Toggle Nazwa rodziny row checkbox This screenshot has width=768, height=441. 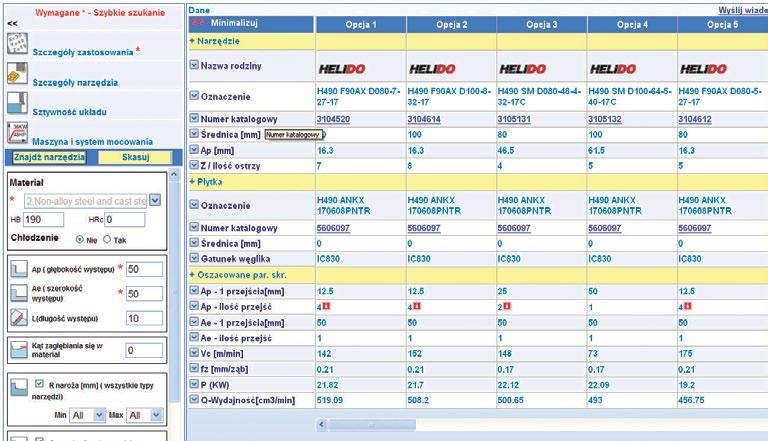click(194, 64)
